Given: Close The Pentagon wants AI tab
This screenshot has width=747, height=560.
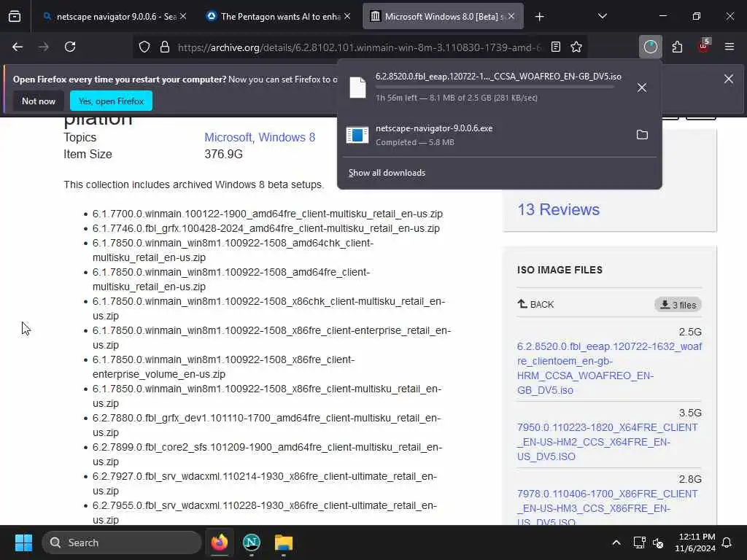Looking at the screenshot, I should [347, 16].
